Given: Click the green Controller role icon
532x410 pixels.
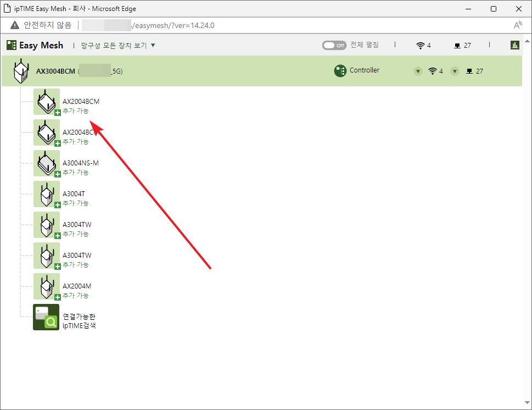Looking at the screenshot, I should click(340, 71).
